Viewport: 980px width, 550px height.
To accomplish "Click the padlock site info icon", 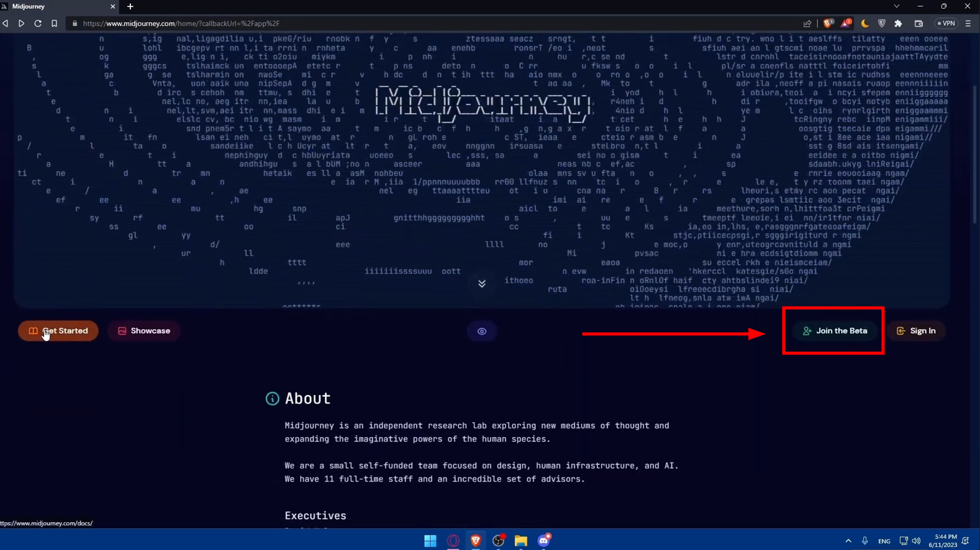I will pos(75,24).
